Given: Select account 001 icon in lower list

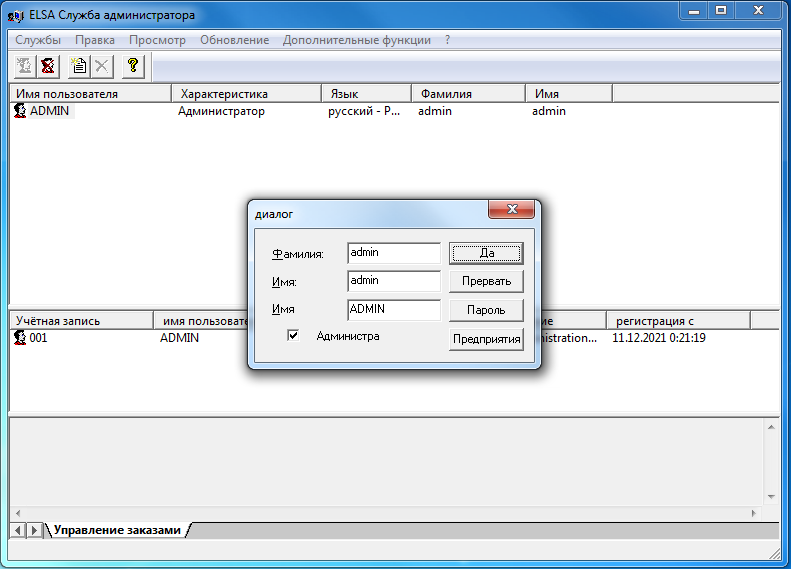Looking at the screenshot, I should [20, 337].
